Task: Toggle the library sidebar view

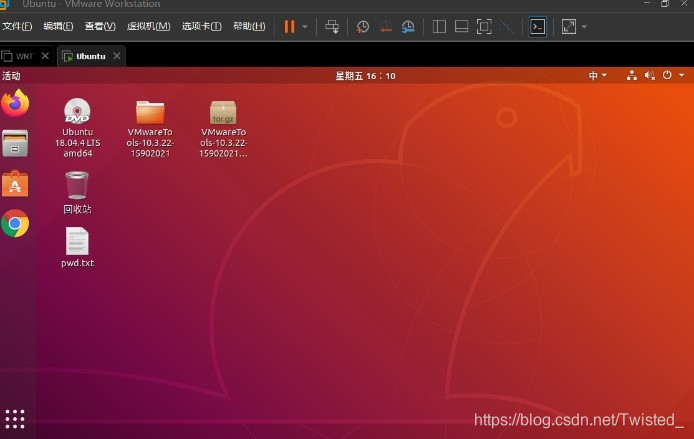Action: [439, 27]
